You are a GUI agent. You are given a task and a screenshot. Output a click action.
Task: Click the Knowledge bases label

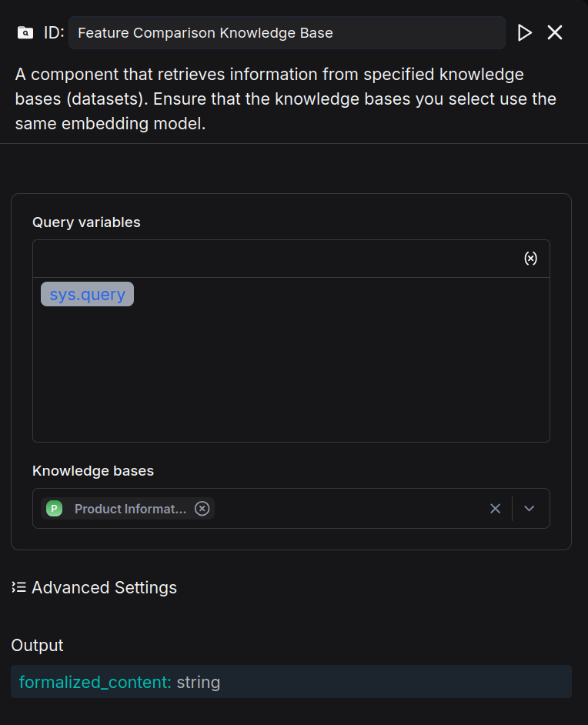tap(93, 471)
